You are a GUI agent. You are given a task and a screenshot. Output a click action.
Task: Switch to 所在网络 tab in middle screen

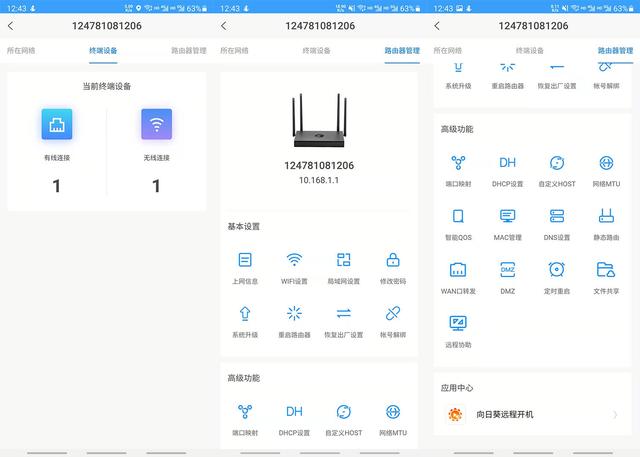[234, 51]
